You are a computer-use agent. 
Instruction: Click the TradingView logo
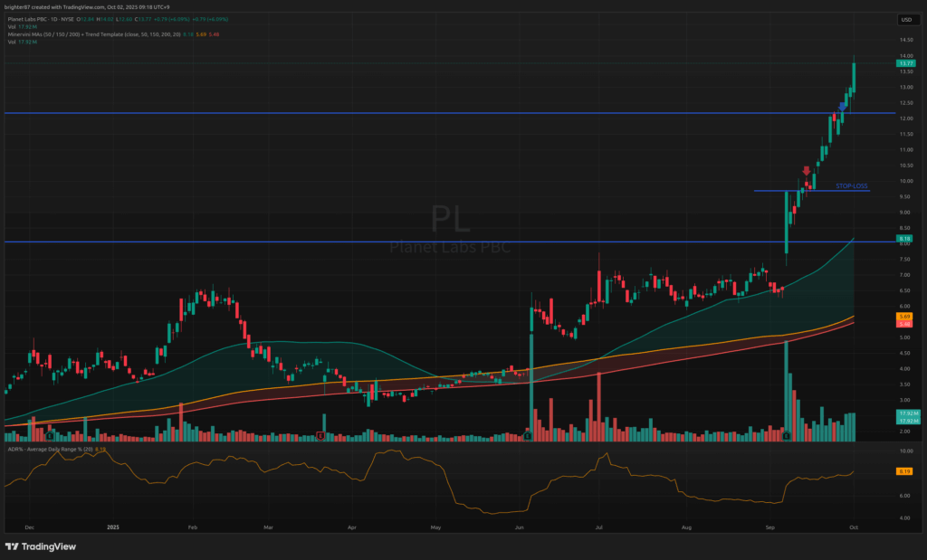coord(41,546)
